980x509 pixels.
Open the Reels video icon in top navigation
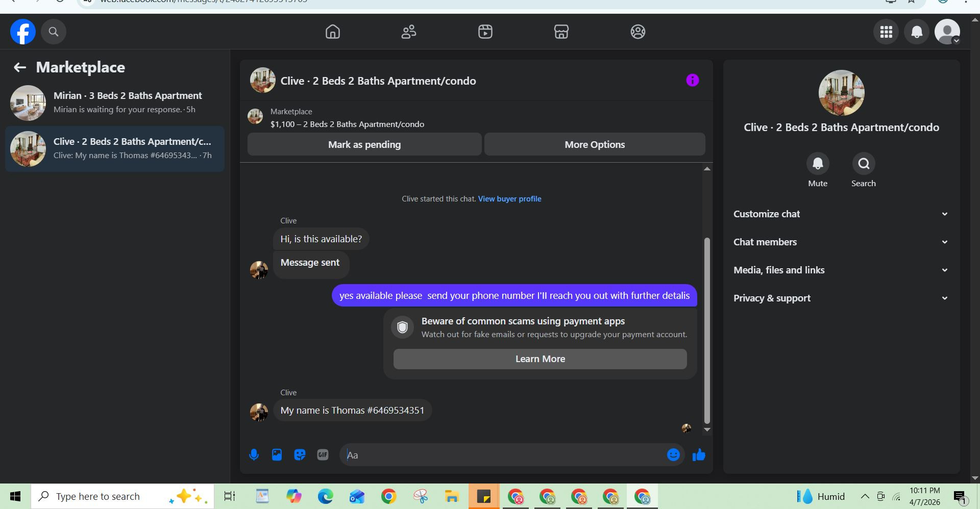(485, 32)
